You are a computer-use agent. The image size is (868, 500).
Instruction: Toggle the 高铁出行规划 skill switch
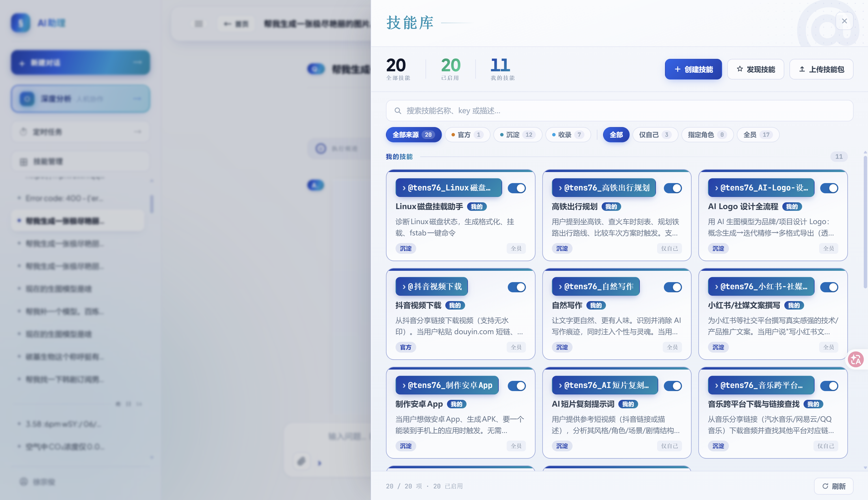(x=672, y=188)
